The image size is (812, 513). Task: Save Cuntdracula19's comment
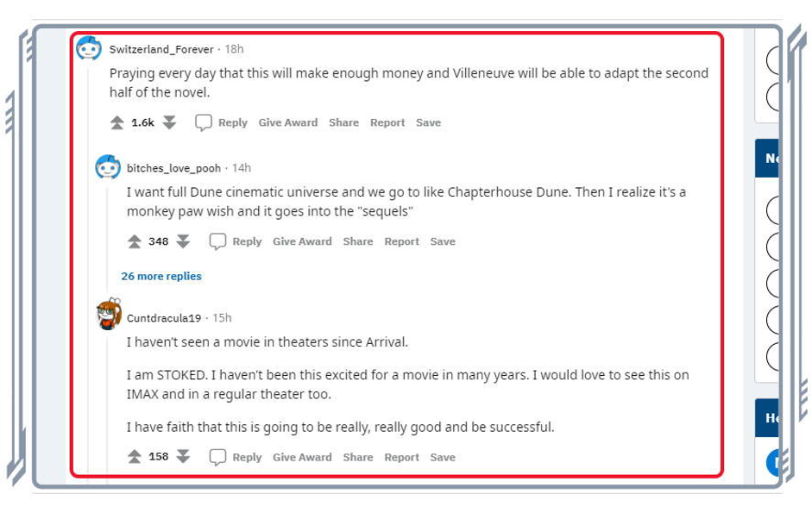[443, 458]
